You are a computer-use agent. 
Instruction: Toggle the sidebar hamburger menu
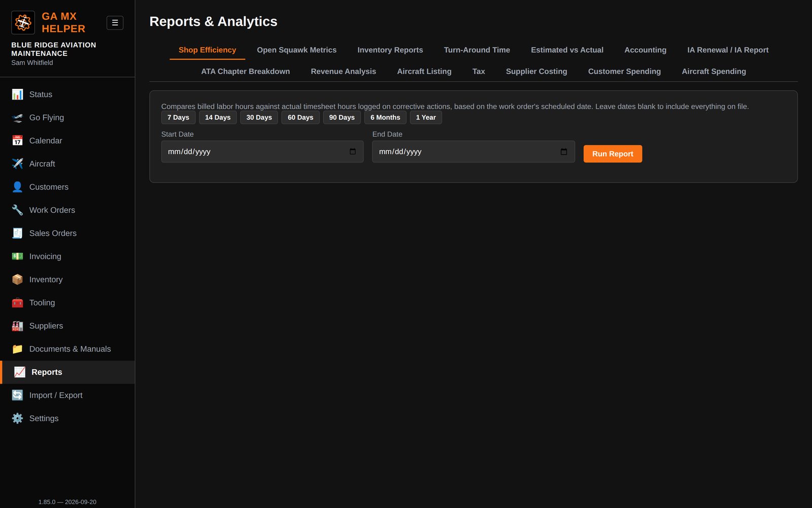[x=115, y=23]
